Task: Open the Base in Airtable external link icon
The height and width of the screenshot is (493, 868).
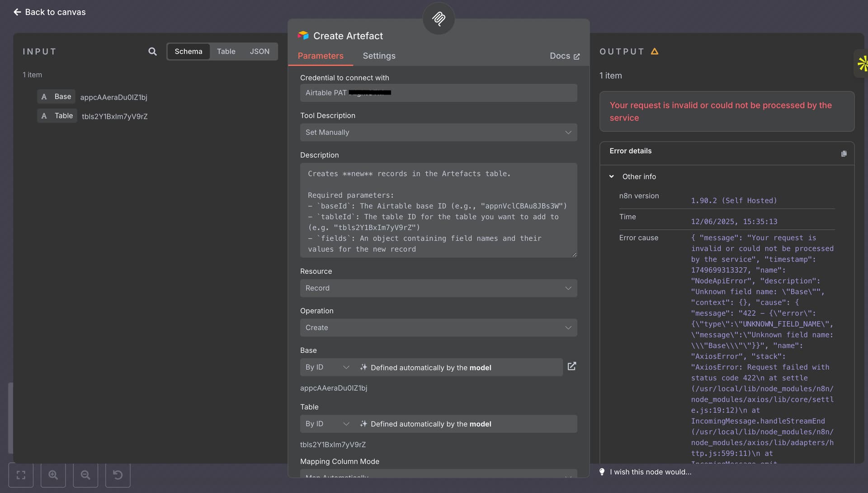Action: click(x=571, y=366)
